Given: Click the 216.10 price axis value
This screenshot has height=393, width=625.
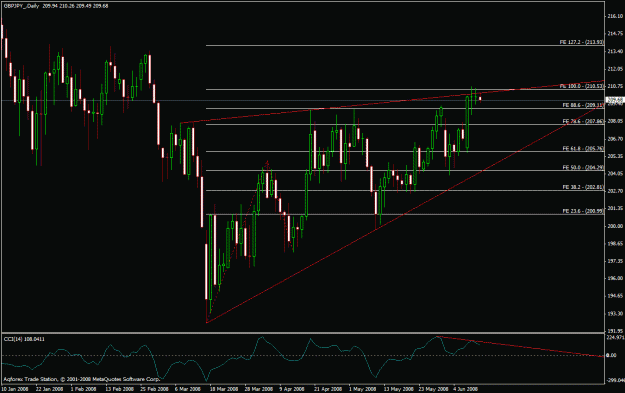Looking at the screenshot, I should coord(615,16).
